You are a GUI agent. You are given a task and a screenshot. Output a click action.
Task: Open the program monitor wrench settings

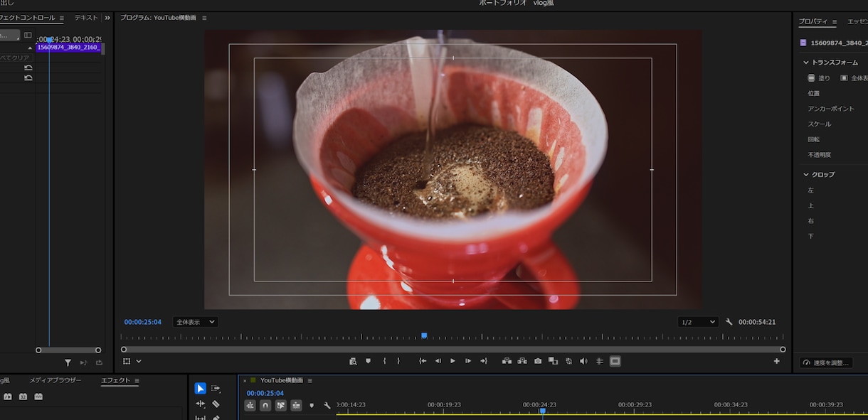[x=729, y=322]
